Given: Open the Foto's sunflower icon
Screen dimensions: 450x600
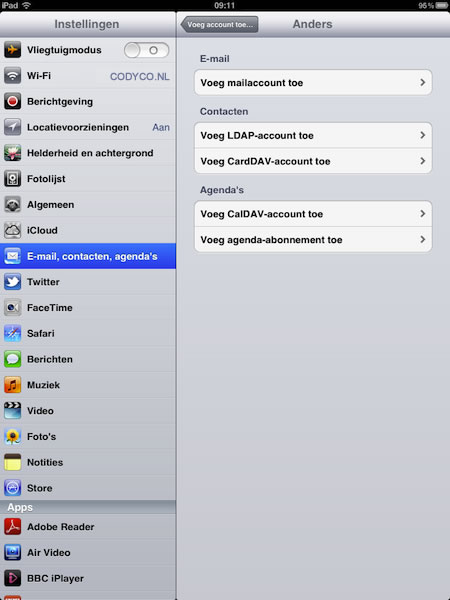Looking at the screenshot, I should (x=13, y=437).
